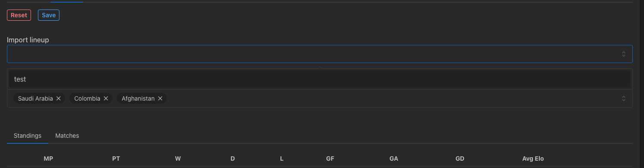Sort by the GF column header
644x168 pixels.
point(330,158)
